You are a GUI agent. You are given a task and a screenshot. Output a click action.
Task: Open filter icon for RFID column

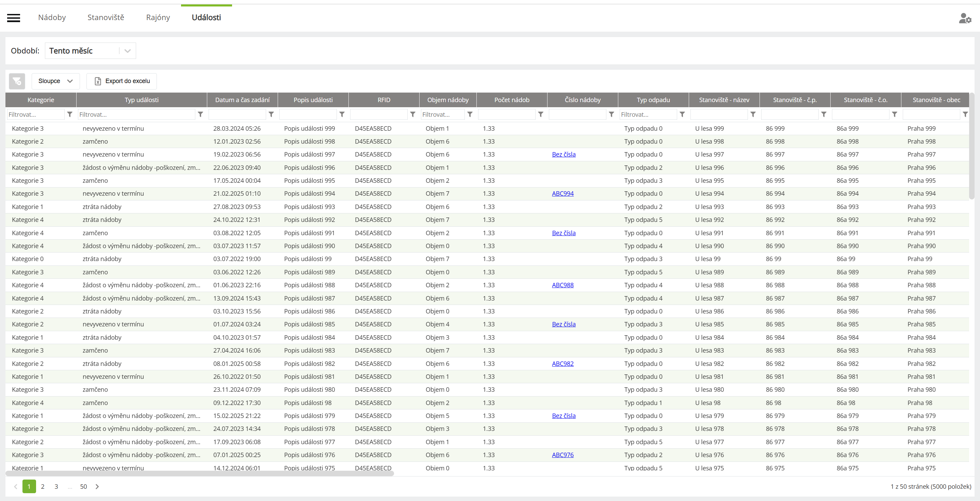413,114
